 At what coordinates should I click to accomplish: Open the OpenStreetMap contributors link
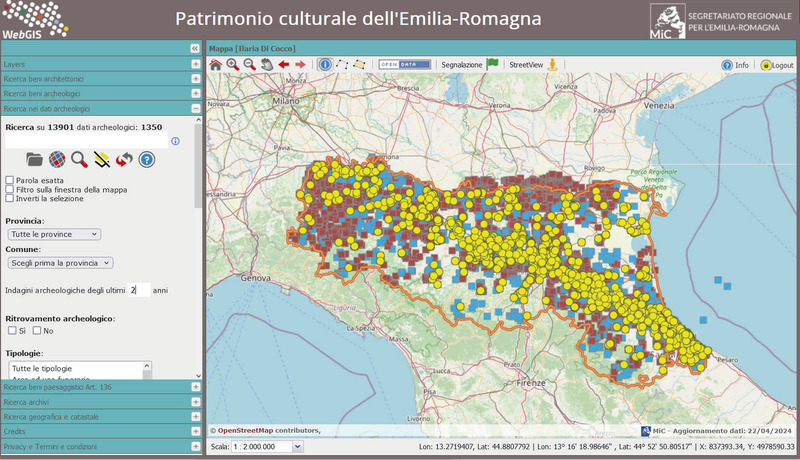point(268,430)
